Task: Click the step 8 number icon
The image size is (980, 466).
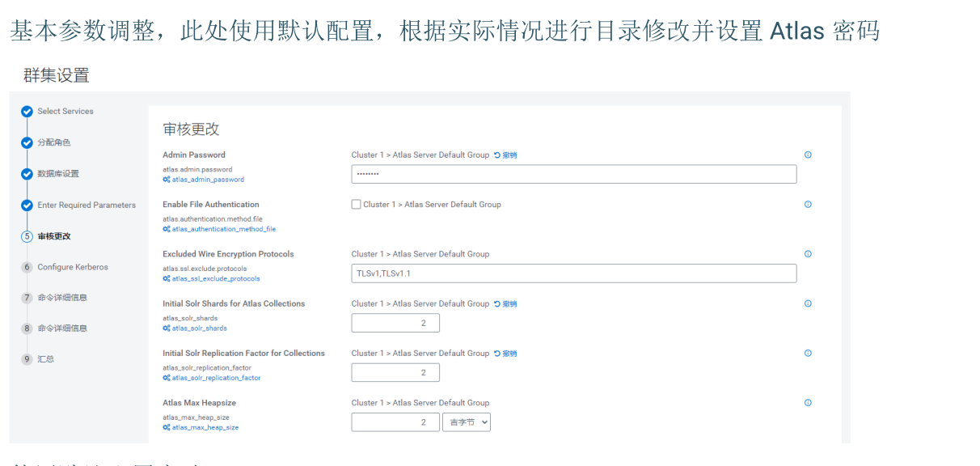Action: tap(27, 328)
